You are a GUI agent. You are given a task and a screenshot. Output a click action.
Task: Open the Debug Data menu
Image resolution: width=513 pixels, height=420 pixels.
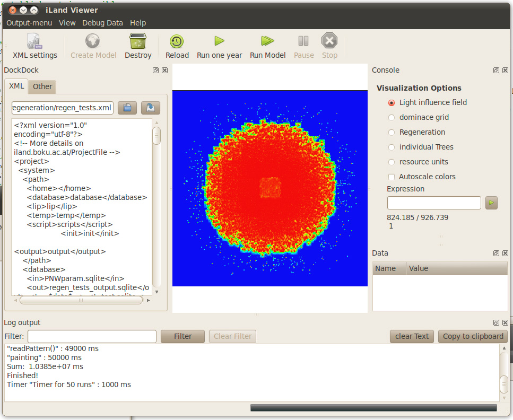tap(102, 23)
